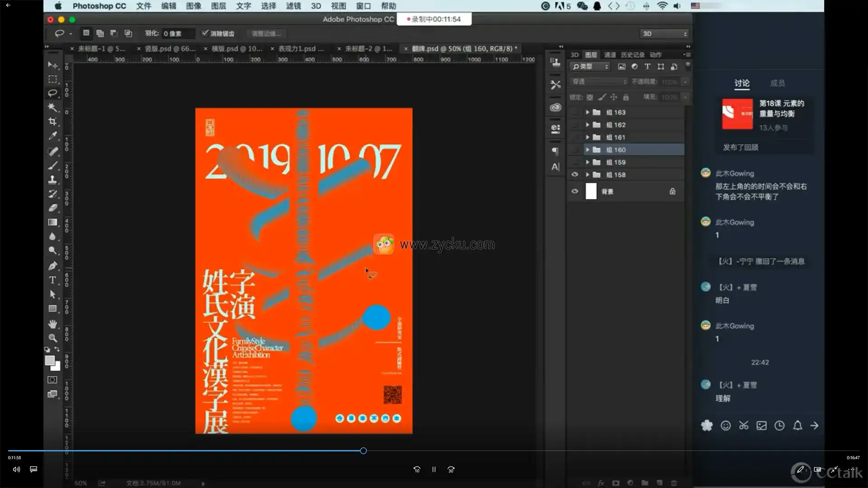868x488 pixels.
Task: Expand the 组 160 layer group
Action: click(x=587, y=150)
